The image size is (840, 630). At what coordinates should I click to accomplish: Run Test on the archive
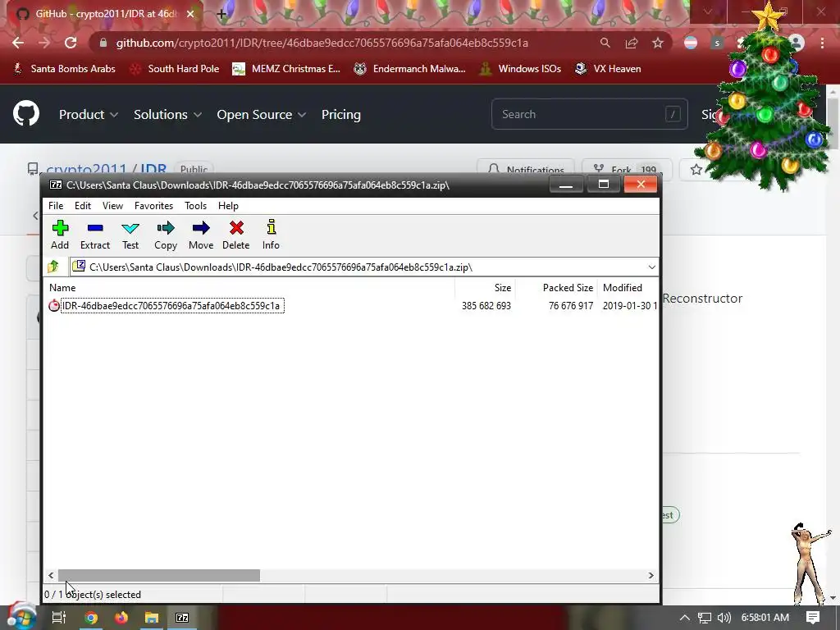130,235
